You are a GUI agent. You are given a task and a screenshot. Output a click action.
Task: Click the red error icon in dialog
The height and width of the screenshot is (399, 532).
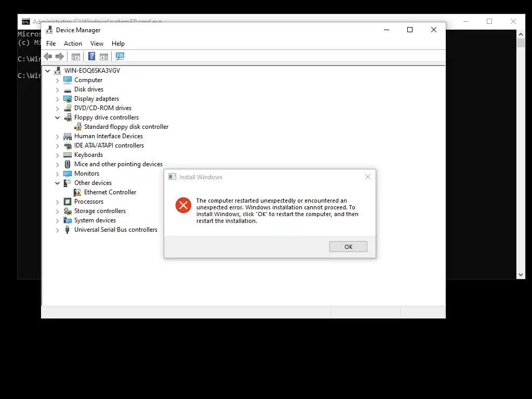pyautogui.click(x=183, y=205)
